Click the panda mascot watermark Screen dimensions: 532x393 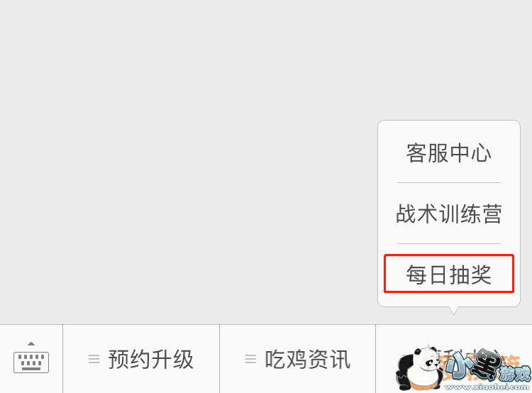pyautogui.click(x=419, y=369)
